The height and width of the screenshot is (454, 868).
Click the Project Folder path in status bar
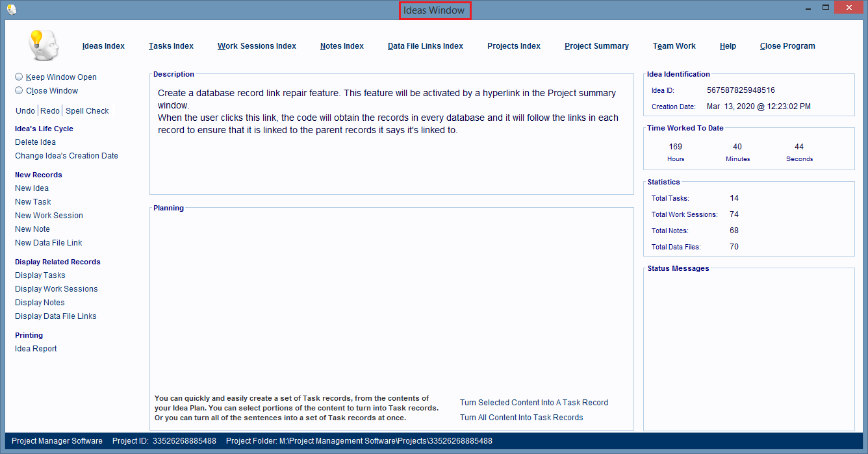click(359, 441)
